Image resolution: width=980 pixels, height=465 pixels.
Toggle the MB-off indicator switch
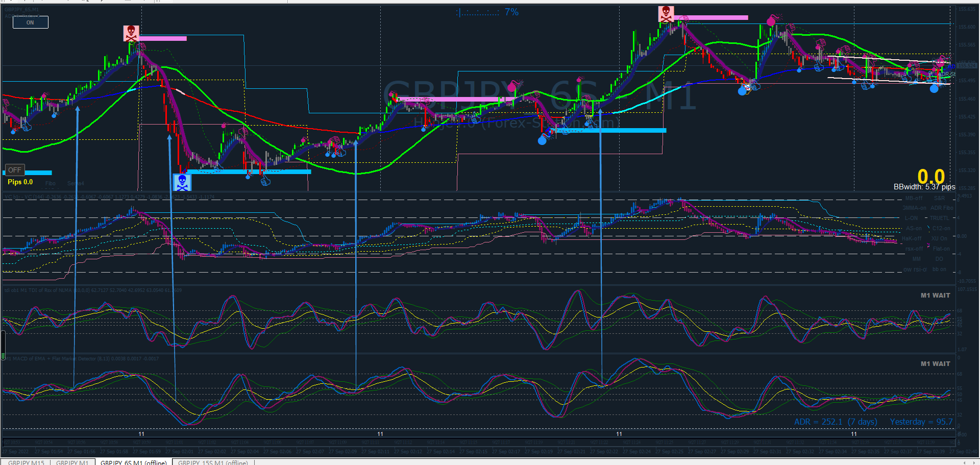914,198
